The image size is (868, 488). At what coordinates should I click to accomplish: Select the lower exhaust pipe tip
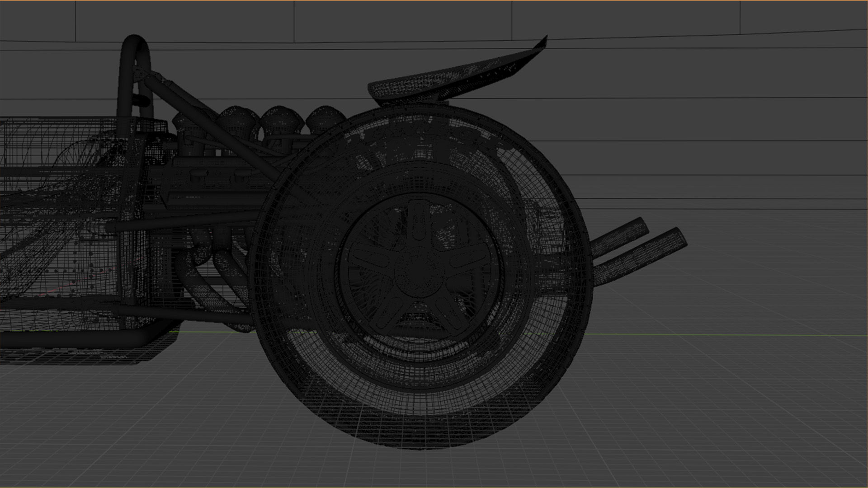pos(677,239)
